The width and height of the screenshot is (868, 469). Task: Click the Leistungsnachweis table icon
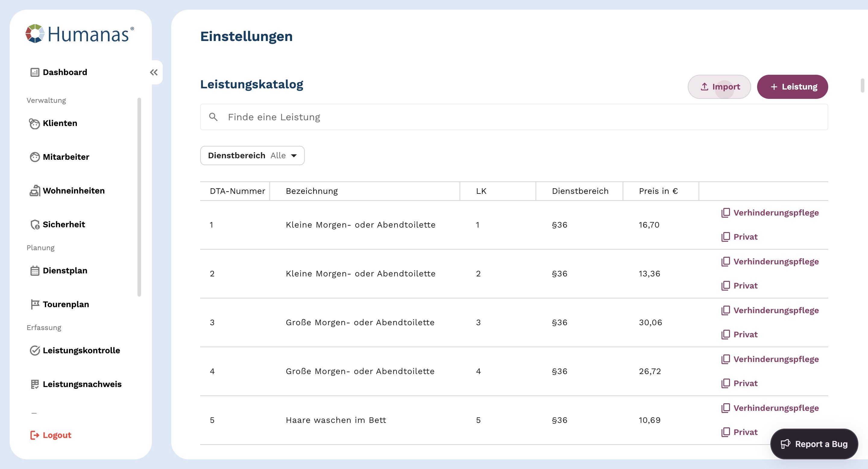click(x=35, y=384)
